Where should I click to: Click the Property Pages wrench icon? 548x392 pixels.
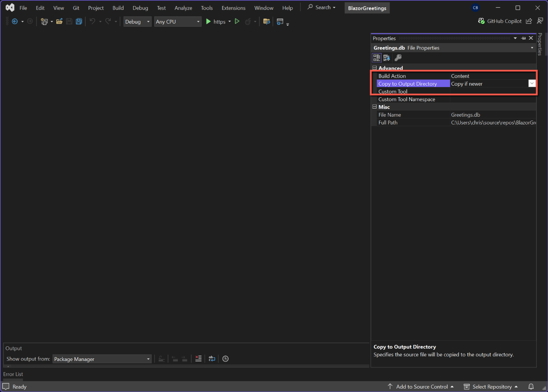click(x=398, y=58)
